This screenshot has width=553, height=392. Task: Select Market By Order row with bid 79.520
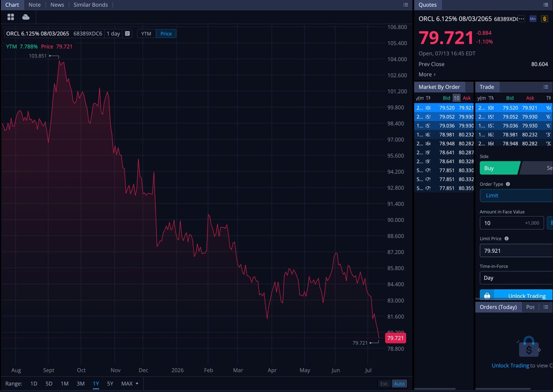(x=444, y=108)
